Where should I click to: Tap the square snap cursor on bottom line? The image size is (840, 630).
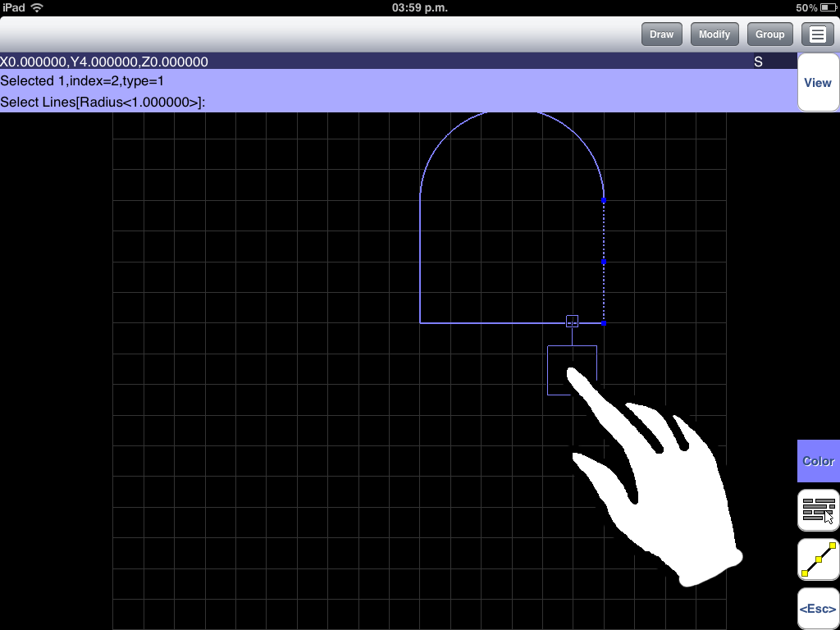[573, 322]
